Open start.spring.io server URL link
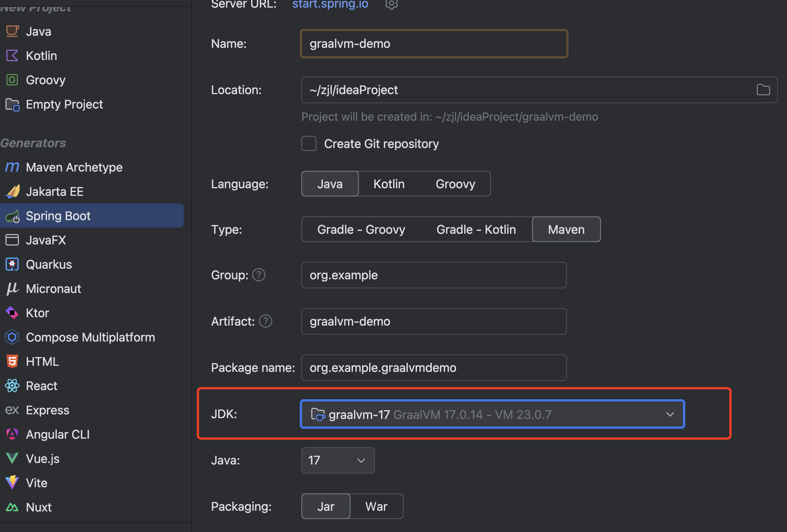 (x=330, y=4)
